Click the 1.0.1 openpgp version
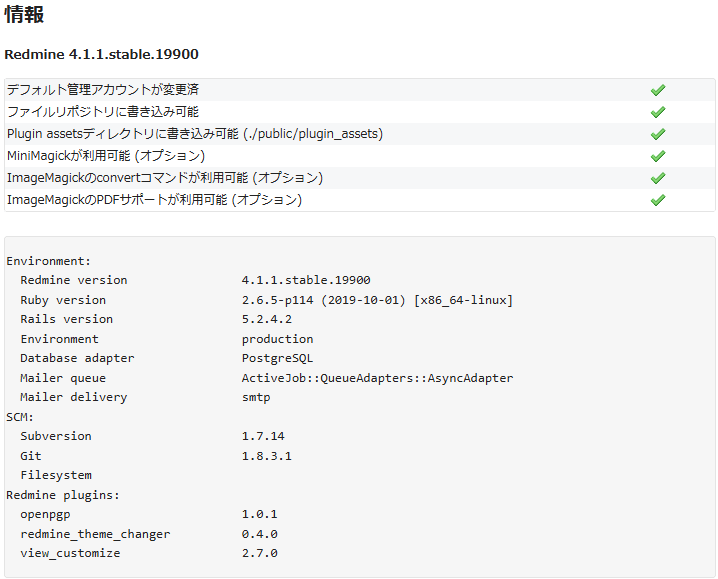Viewport: 718px width, 579px height. click(x=260, y=514)
